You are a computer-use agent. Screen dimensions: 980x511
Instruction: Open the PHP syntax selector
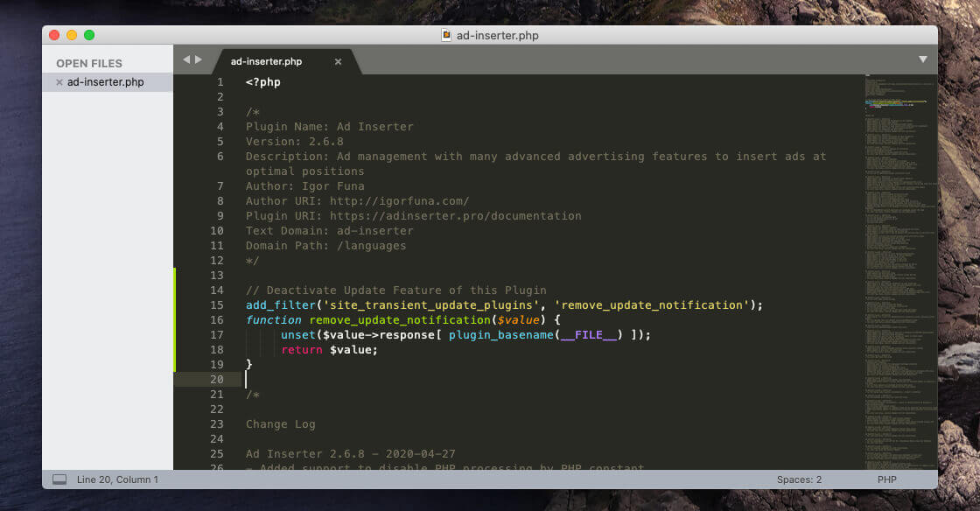(x=887, y=479)
